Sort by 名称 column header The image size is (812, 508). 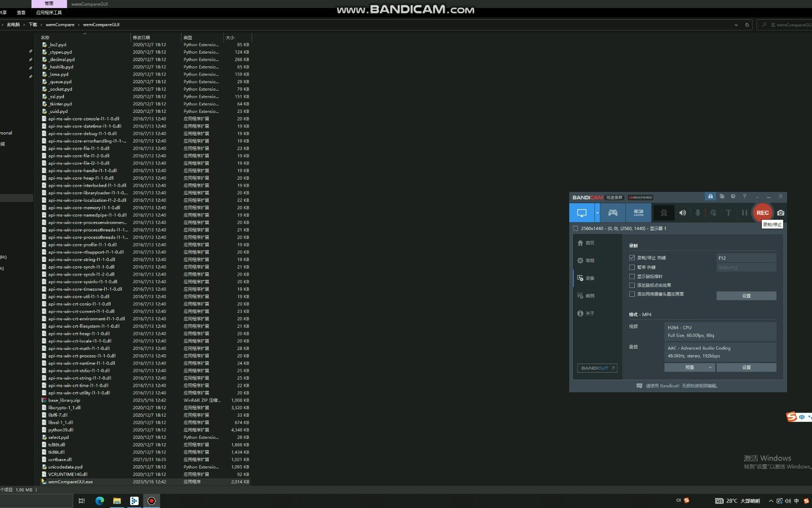click(85, 37)
